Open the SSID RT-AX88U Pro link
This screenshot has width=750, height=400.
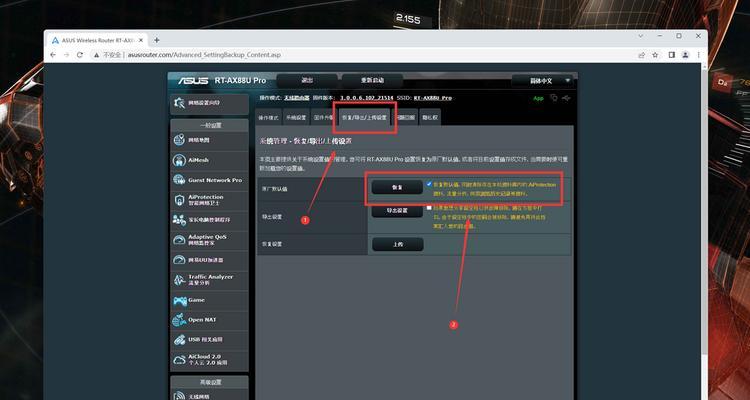433,98
